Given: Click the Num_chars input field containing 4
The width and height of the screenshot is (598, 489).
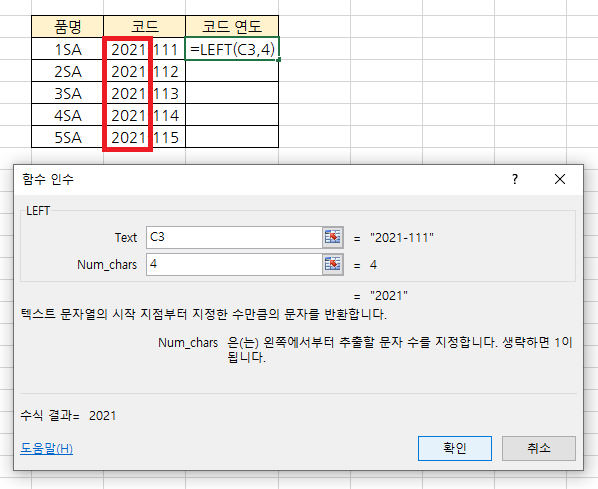Looking at the screenshot, I should click(234, 264).
